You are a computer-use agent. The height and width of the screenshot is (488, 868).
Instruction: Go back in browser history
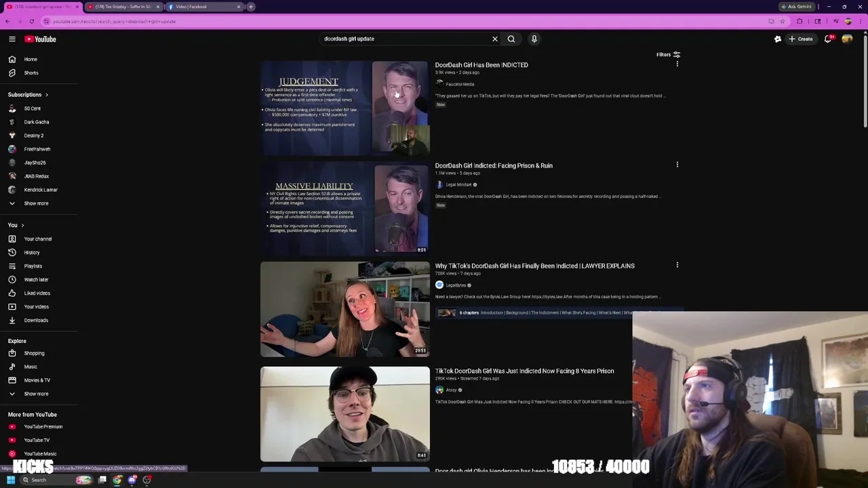(x=7, y=21)
